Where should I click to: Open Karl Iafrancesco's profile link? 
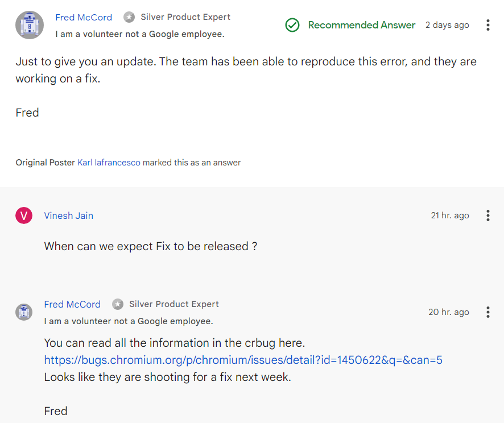point(109,163)
